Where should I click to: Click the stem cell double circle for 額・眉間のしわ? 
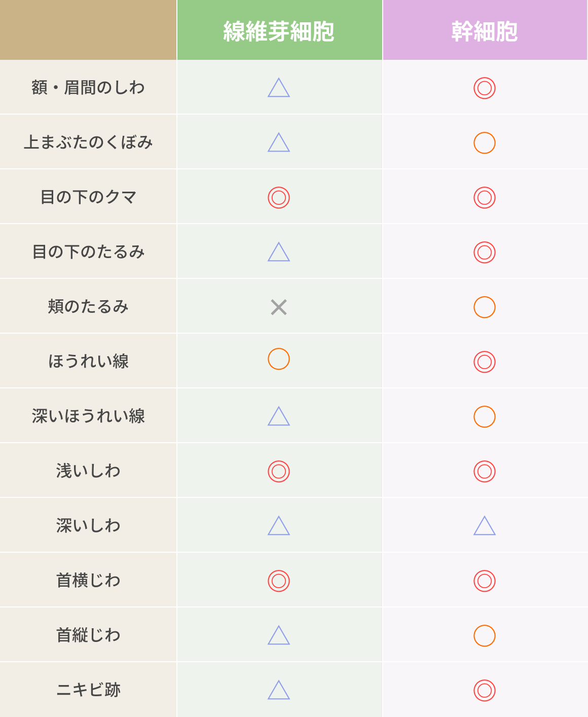tap(485, 88)
